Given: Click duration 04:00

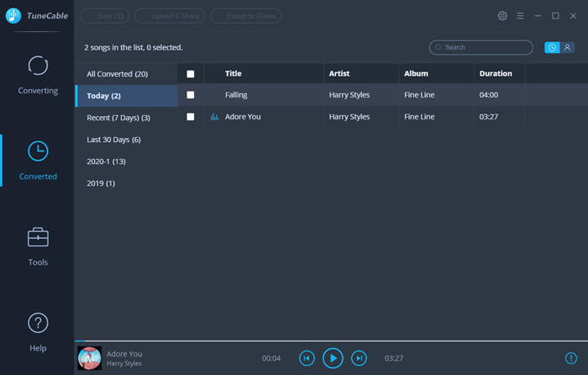Looking at the screenshot, I should coord(489,95).
